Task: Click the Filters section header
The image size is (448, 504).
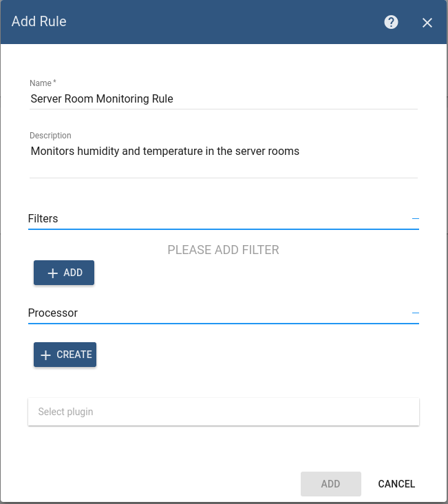Action: pyautogui.click(x=43, y=218)
